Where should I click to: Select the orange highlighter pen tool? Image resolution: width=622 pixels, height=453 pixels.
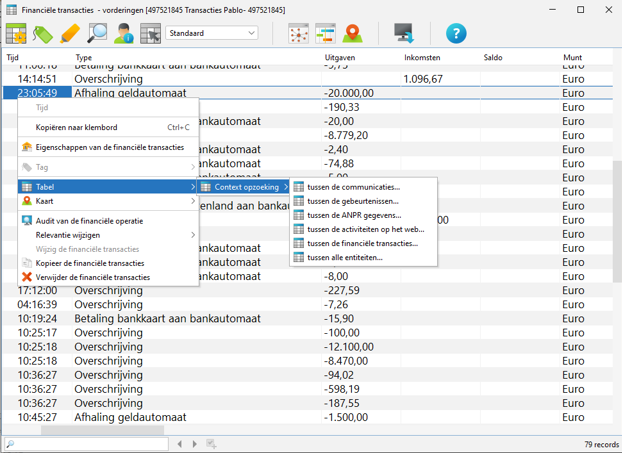coord(69,34)
